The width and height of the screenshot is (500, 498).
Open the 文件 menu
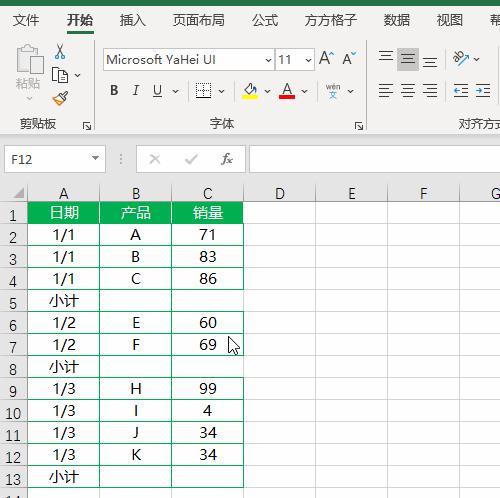click(x=26, y=20)
